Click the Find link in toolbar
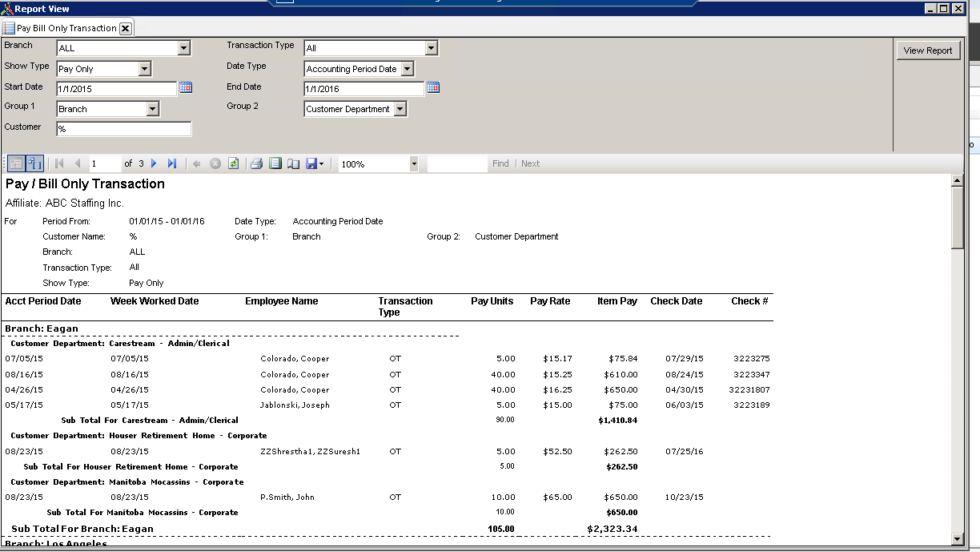Viewport: 980px width, 552px height. click(500, 163)
